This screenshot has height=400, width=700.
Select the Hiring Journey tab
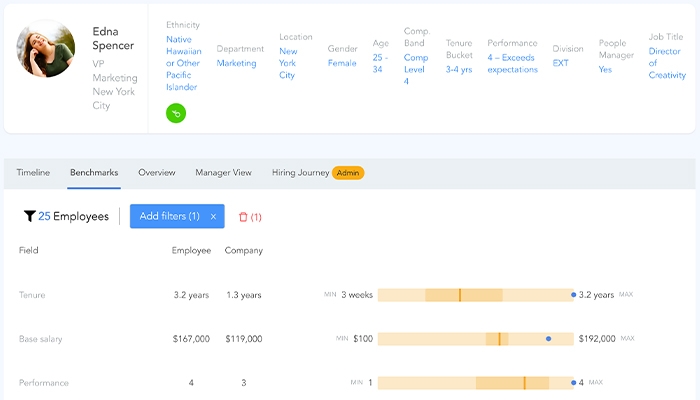(300, 173)
